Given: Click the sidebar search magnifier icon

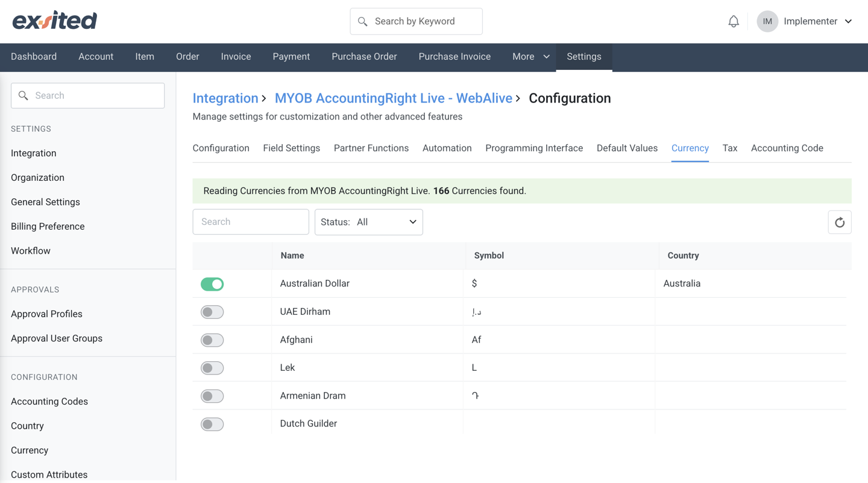Looking at the screenshot, I should 24,95.
